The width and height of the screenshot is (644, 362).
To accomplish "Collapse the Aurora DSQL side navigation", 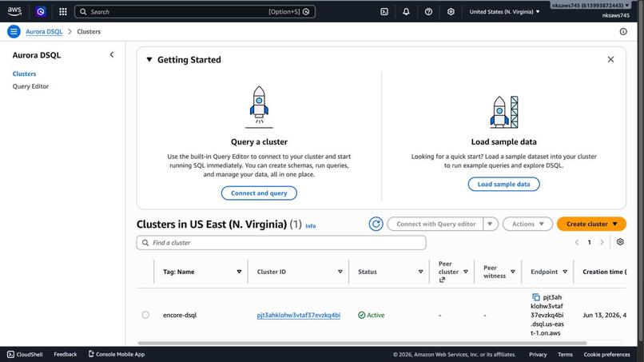I will pos(112,54).
